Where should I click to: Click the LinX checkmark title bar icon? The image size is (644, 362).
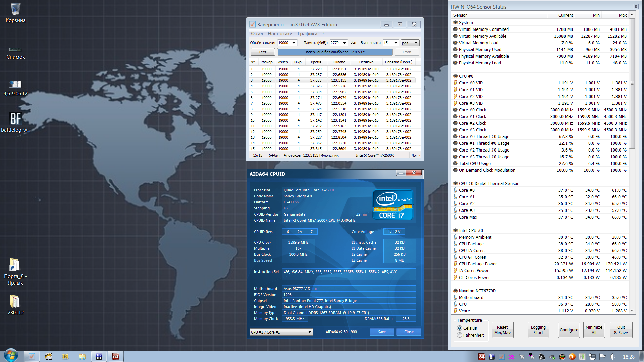pyautogui.click(x=253, y=24)
